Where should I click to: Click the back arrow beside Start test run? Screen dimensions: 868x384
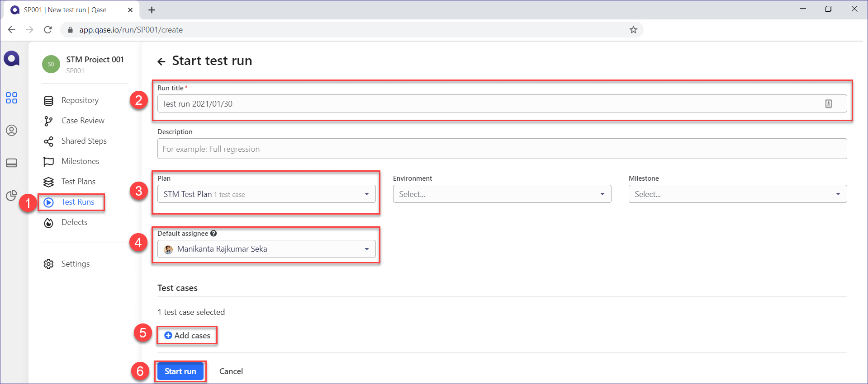pos(161,61)
